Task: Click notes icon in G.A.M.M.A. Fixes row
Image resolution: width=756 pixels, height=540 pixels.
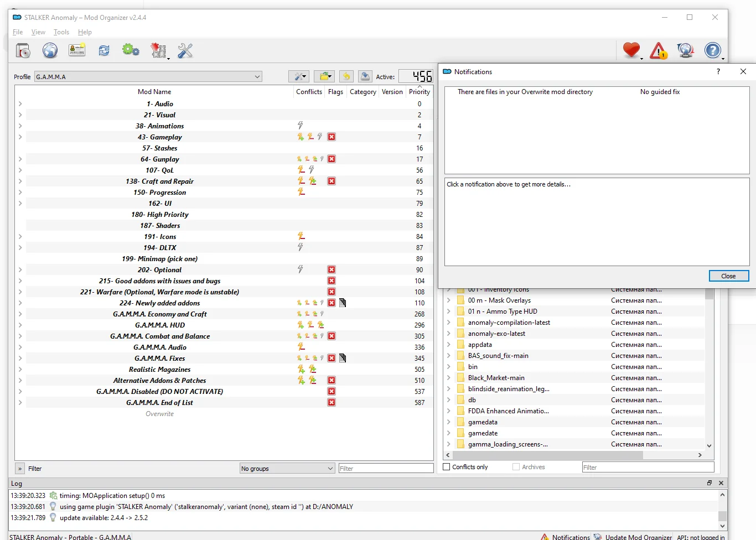Action: point(343,358)
